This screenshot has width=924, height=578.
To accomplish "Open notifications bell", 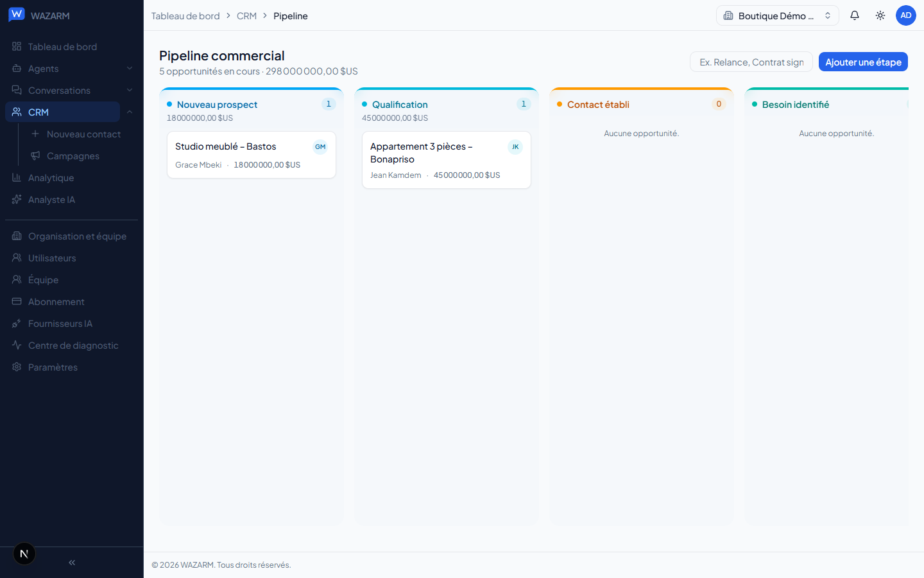I will click(x=855, y=15).
